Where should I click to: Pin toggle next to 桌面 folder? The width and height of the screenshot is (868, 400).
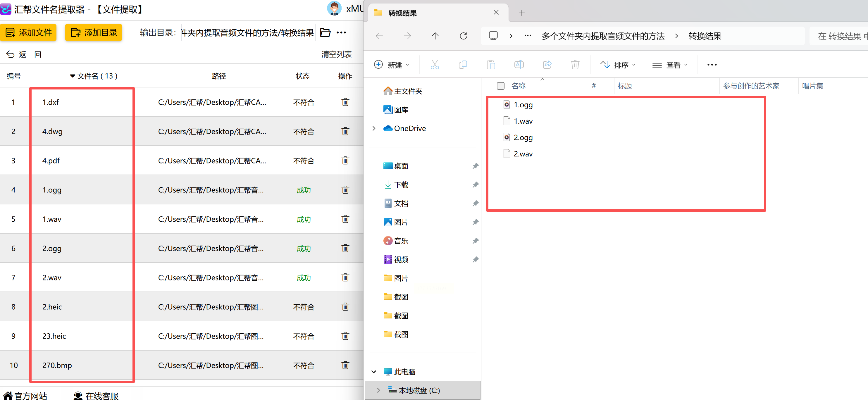475,166
